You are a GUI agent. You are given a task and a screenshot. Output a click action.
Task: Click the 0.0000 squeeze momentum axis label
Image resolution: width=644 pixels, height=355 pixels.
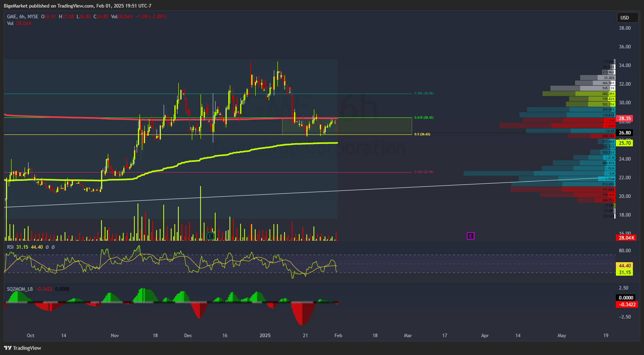coord(626,298)
